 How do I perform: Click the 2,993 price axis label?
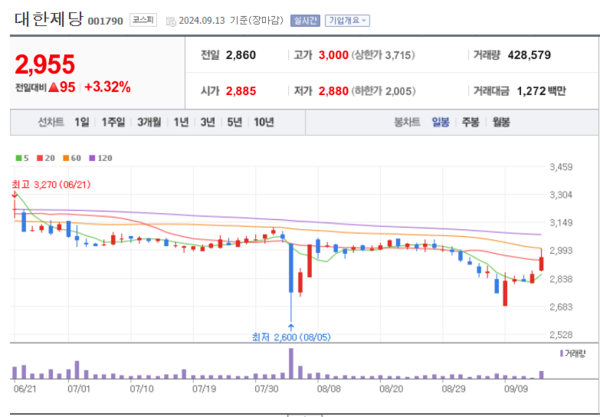coord(561,251)
